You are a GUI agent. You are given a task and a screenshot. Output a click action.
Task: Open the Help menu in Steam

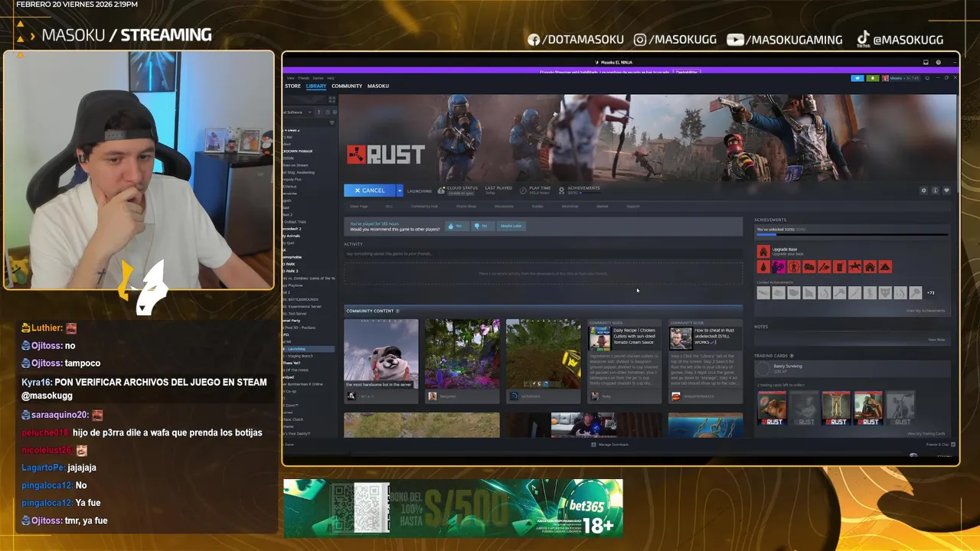point(331,78)
